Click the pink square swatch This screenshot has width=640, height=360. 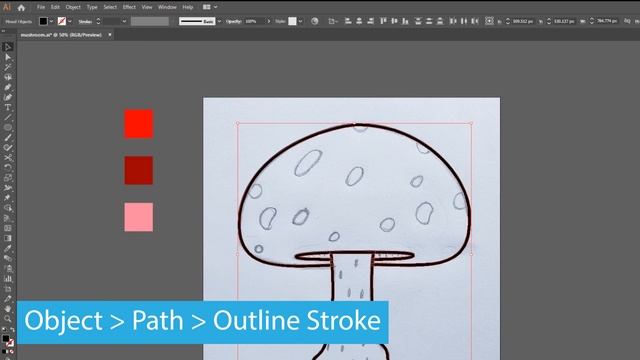[x=139, y=217]
